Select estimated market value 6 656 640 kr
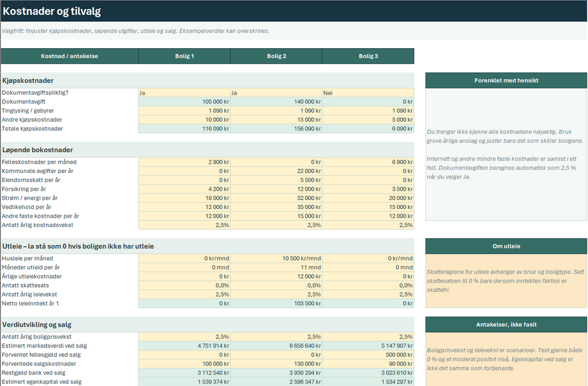This screenshot has height=386, width=588. point(276,346)
